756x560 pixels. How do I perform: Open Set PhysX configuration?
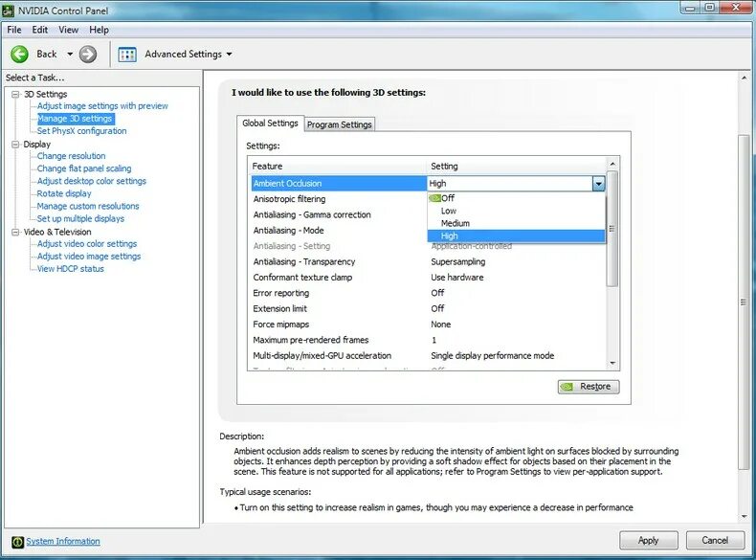point(82,131)
